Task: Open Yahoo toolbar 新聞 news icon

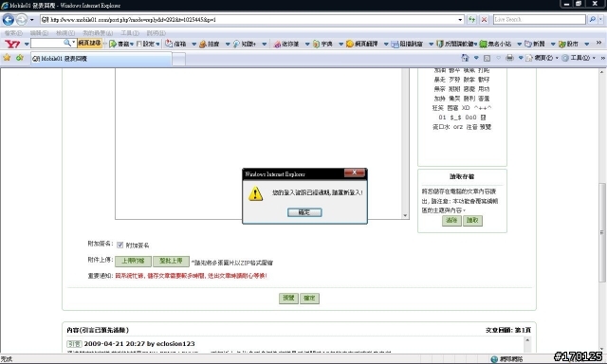Action: 528,44
